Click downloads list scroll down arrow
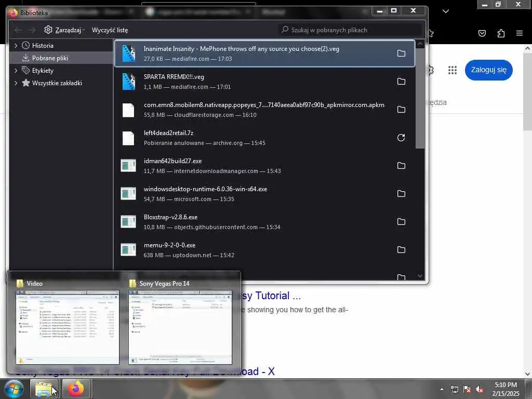Screen dimensions: 532x399 coord(420,276)
